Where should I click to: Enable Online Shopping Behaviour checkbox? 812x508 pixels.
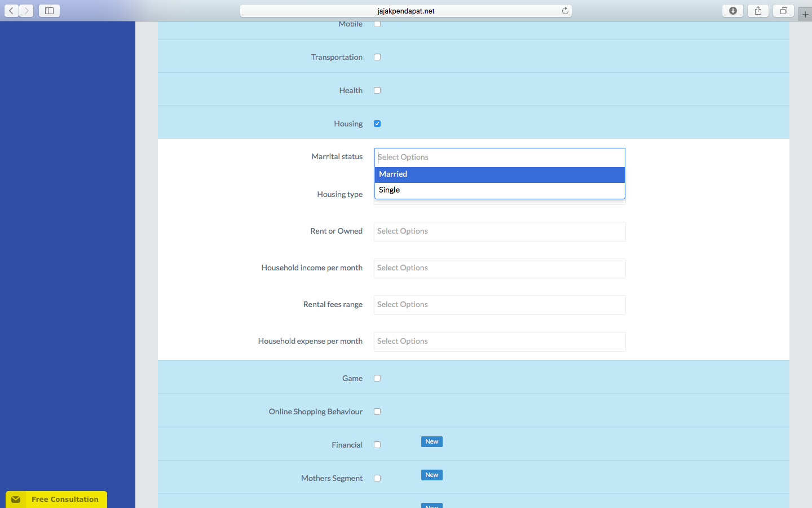[377, 411]
